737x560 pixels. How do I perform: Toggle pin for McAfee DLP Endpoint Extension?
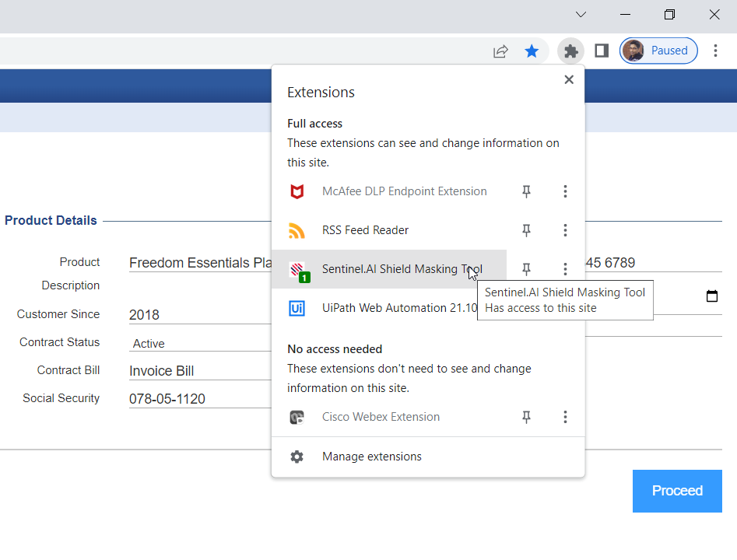coord(526,191)
